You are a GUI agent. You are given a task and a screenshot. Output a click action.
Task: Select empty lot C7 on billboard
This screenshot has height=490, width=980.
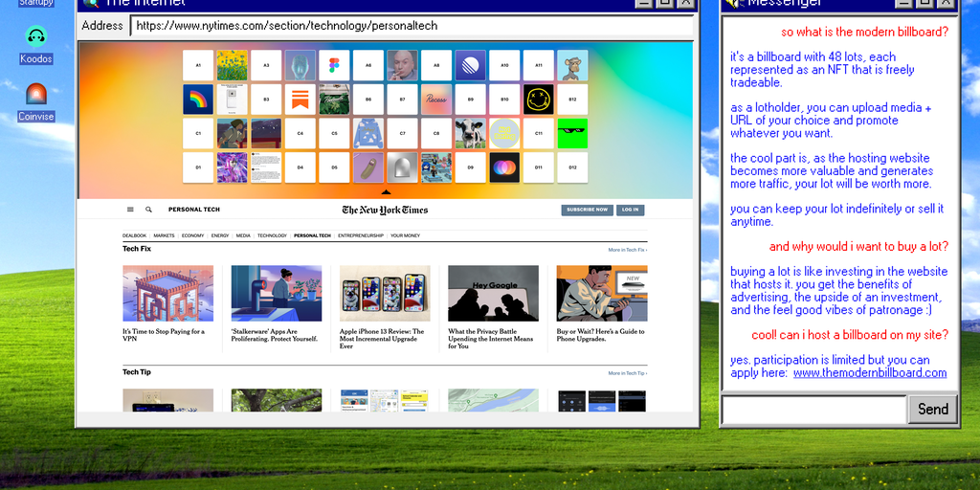[403, 134]
